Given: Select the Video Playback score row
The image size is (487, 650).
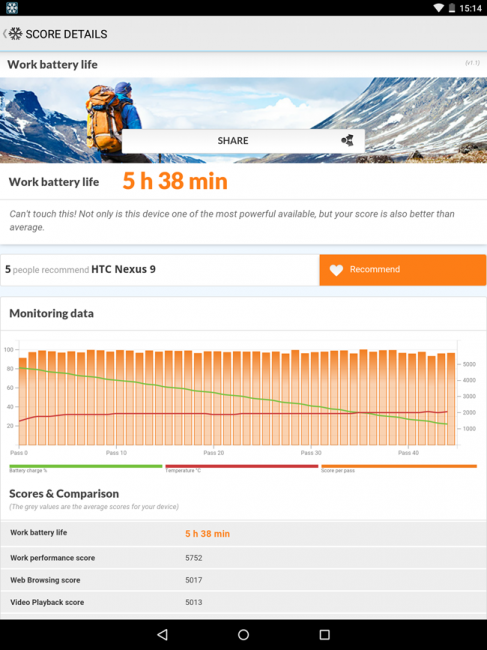Looking at the screenshot, I should (243, 602).
